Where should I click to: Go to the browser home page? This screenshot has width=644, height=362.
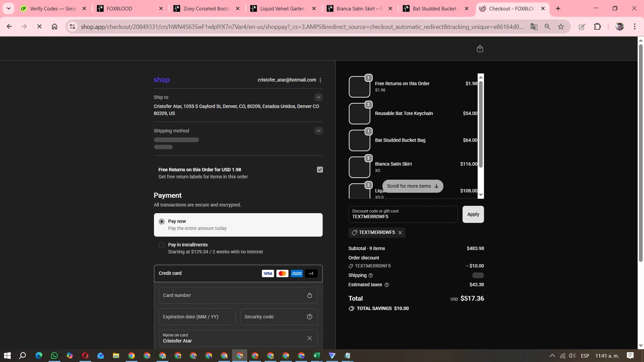pyautogui.click(x=55, y=27)
